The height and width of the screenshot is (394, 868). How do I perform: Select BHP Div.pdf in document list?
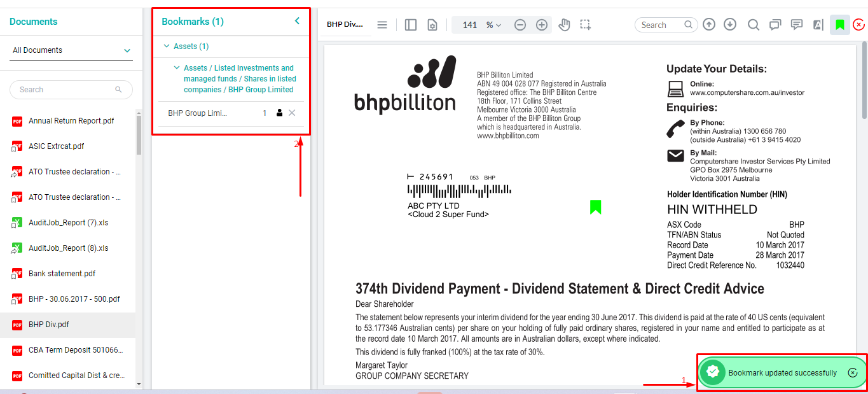[67, 325]
